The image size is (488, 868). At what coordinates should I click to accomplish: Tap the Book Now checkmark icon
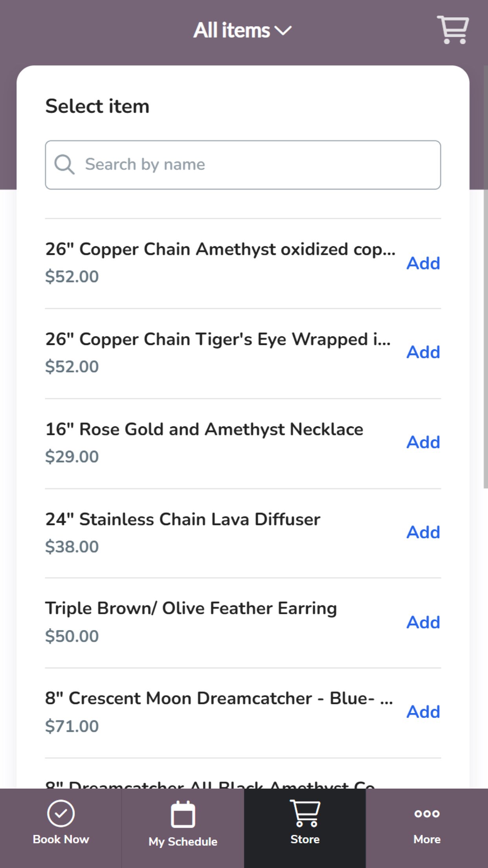pyautogui.click(x=61, y=813)
